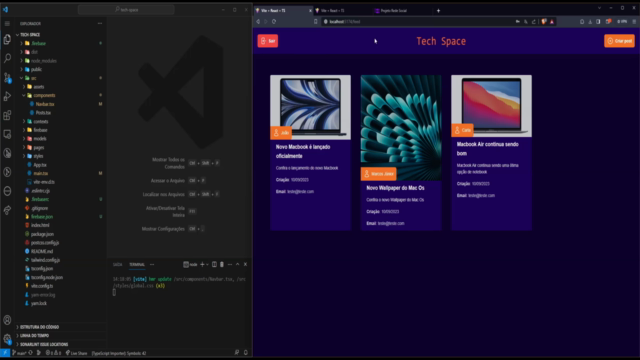Go back in the browser

tap(258, 22)
